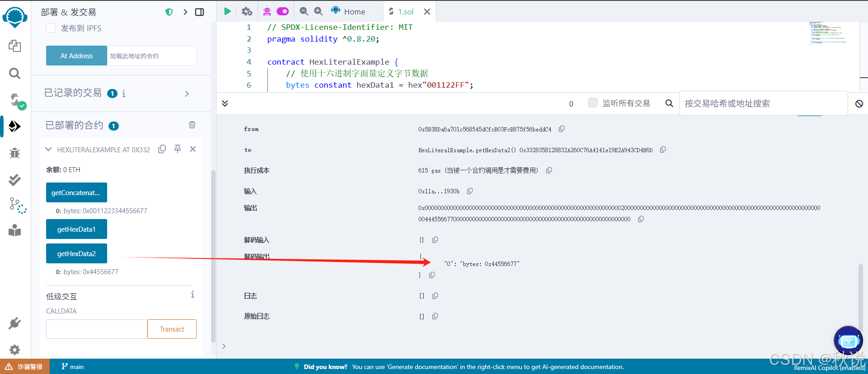Click the terminal prompt chevron

tap(224, 346)
